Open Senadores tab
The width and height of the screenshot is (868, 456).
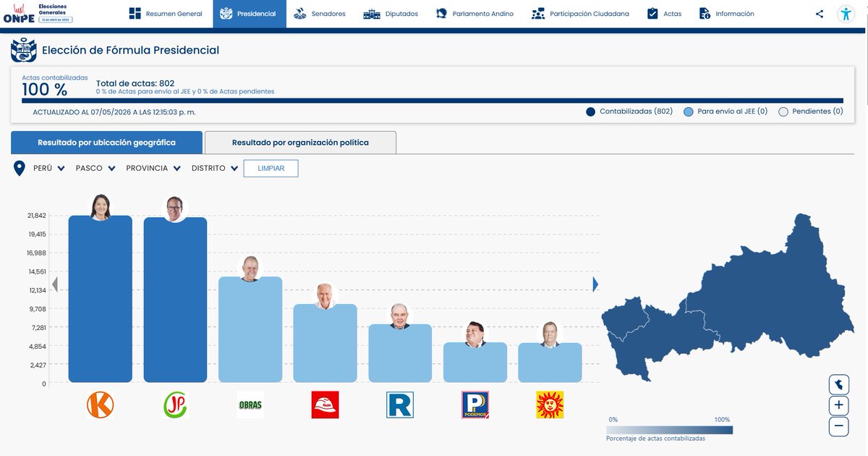point(319,14)
